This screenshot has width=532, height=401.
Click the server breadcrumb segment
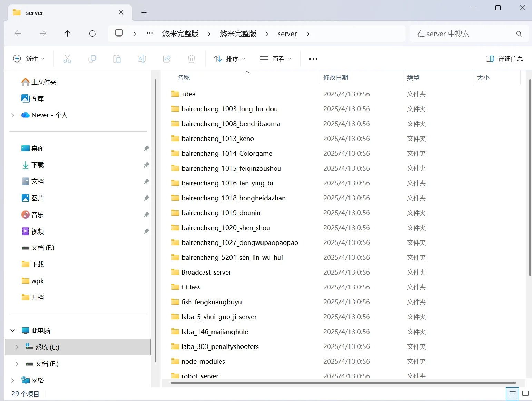(287, 34)
